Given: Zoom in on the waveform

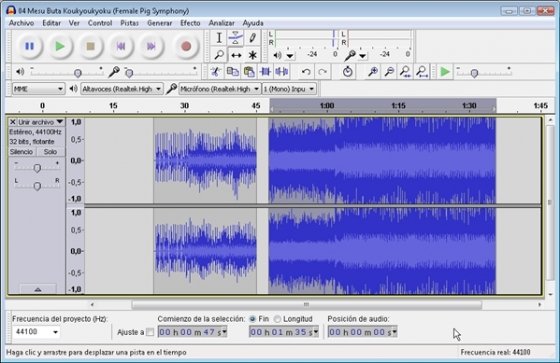Looking at the screenshot, I should pyautogui.click(x=373, y=72).
